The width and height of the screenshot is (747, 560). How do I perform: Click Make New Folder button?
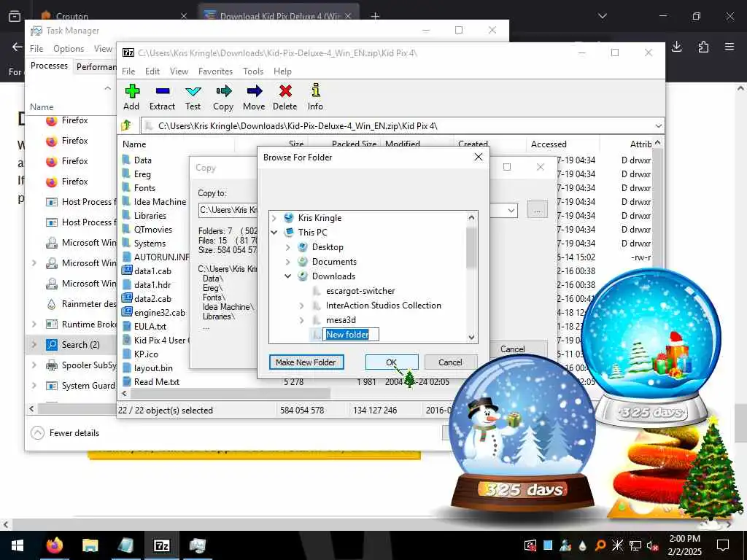(x=306, y=362)
